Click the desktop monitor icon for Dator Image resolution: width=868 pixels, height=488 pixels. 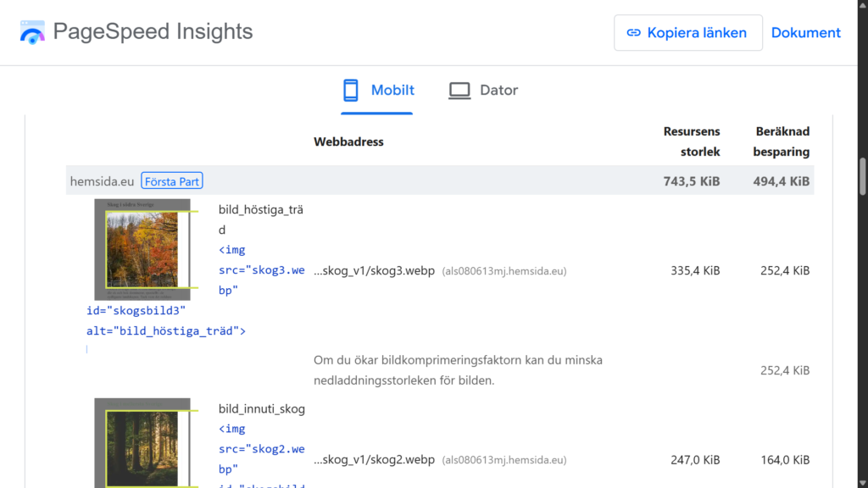(x=459, y=90)
